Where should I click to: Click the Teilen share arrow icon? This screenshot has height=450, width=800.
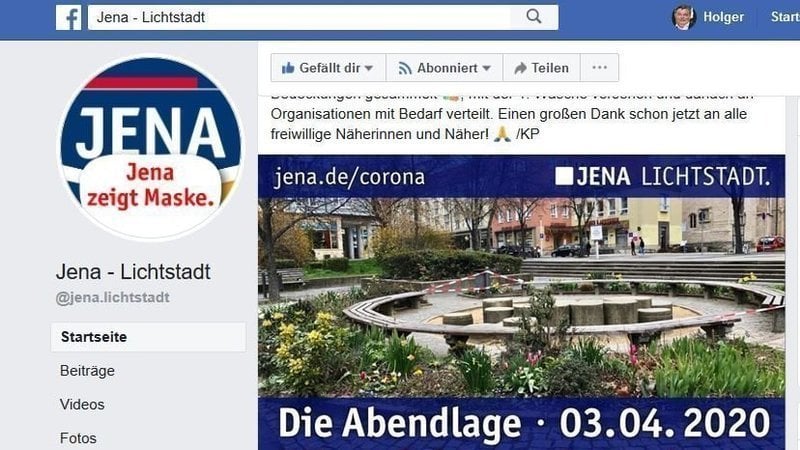520,68
